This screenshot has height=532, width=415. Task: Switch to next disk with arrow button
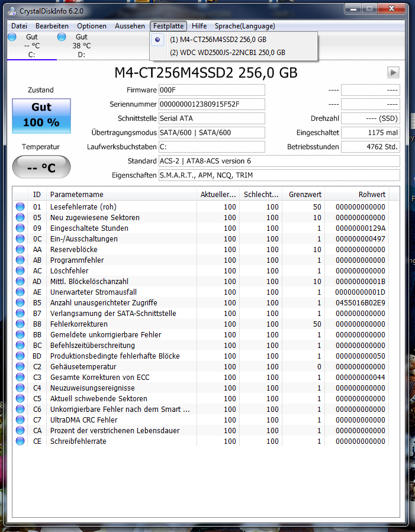pyautogui.click(x=393, y=72)
